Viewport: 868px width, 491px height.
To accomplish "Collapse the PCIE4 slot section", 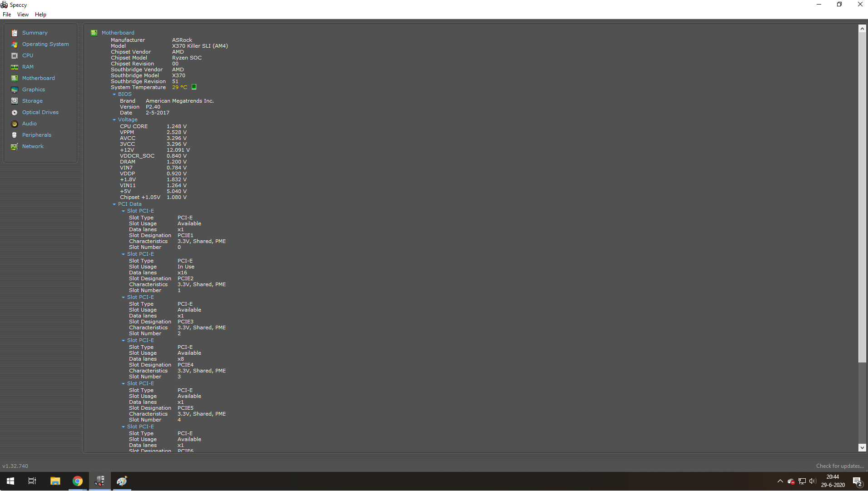I will (x=123, y=341).
